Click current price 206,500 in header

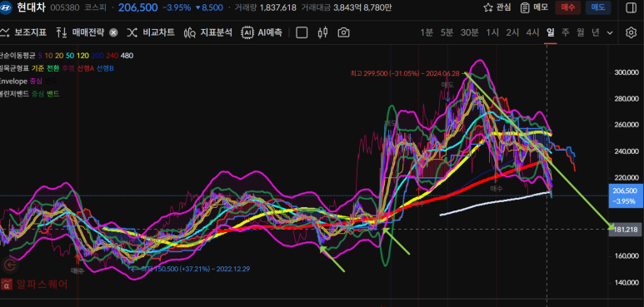click(137, 7)
